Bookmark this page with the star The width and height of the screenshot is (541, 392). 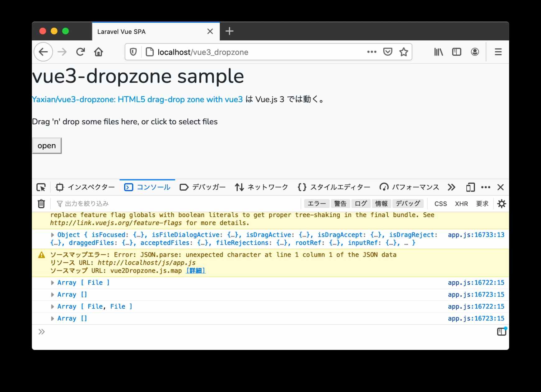403,52
